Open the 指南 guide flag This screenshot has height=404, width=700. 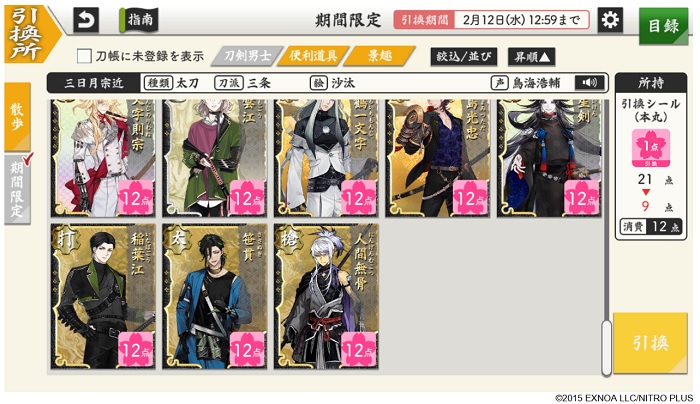pyautogui.click(x=139, y=20)
